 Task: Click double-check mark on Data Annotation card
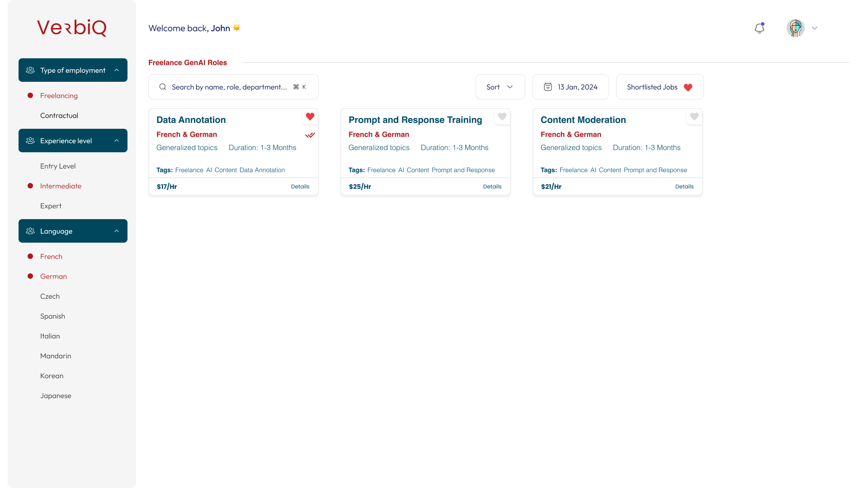310,135
